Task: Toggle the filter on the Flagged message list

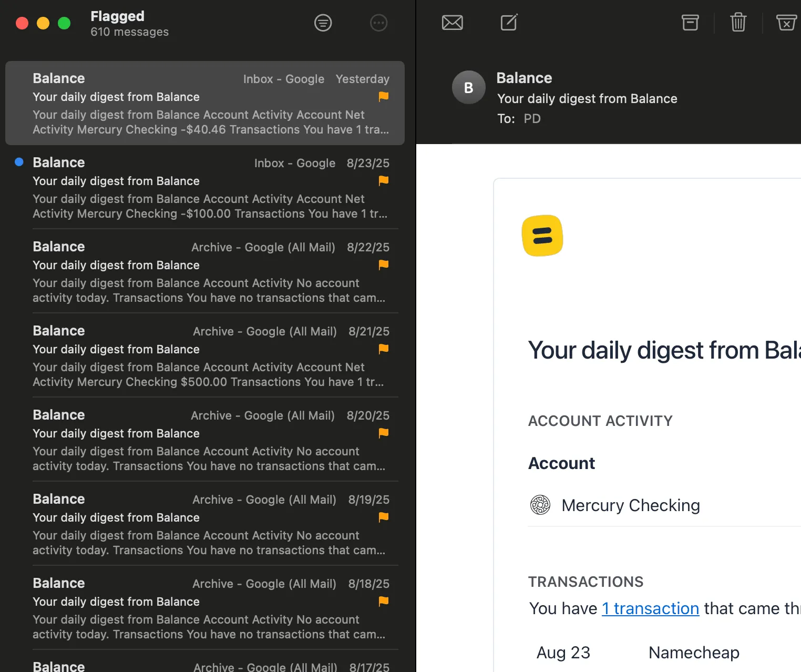Action: point(323,23)
